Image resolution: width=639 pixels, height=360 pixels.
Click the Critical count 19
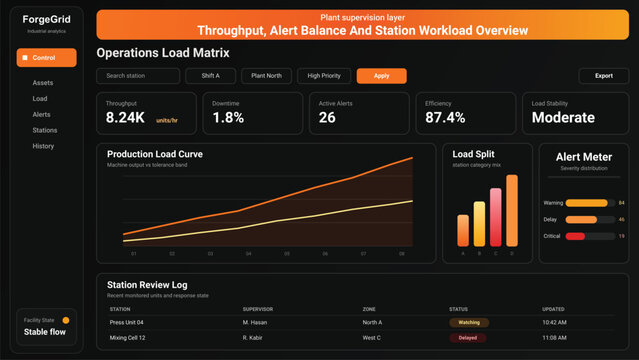(621, 236)
